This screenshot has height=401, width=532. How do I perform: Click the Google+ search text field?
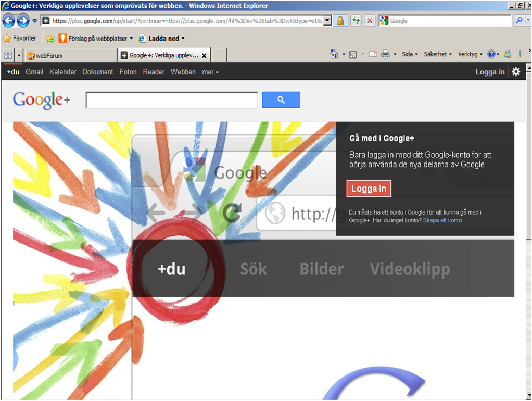172,100
